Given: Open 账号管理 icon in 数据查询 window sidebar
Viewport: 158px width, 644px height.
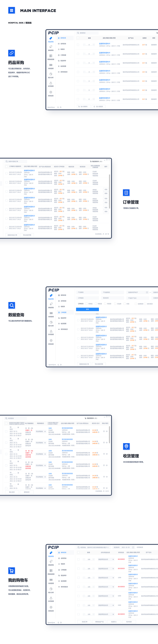Looking at the screenshot, I should 51,331.
